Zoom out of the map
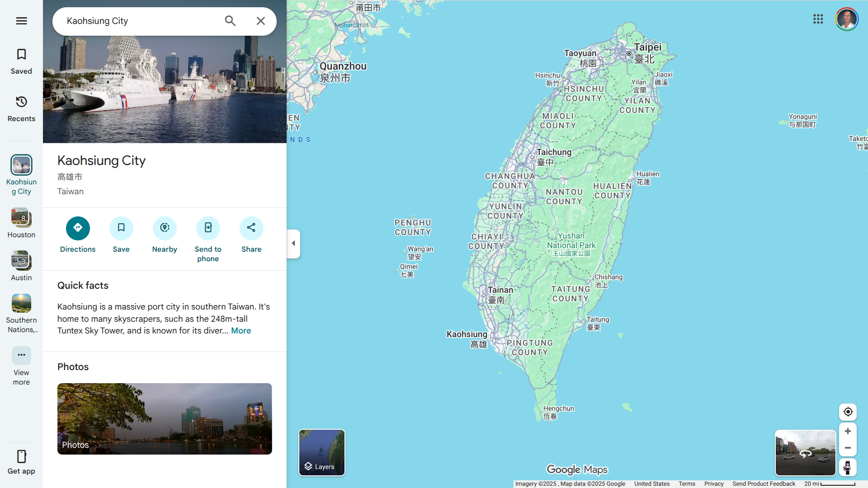The height and width of the screenshot is (488, 868). pos(848,448)
